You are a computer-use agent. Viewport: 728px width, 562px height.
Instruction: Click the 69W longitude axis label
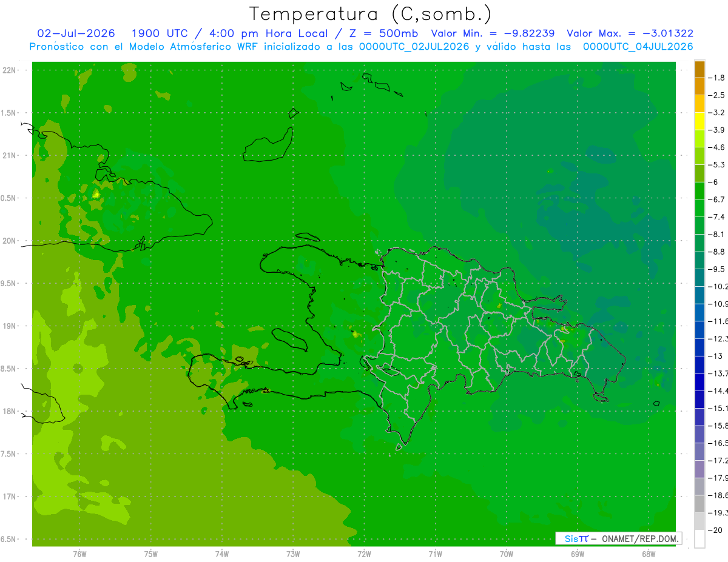pos(578,554)
